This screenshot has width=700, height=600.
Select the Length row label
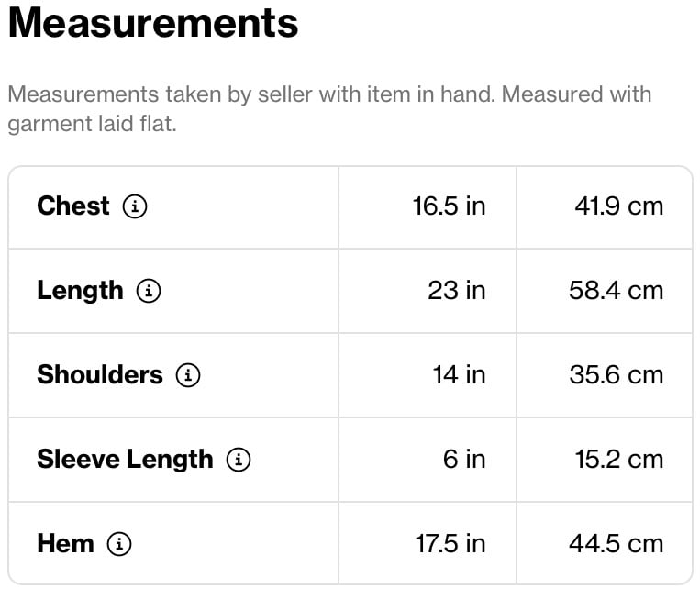(81, 292)
